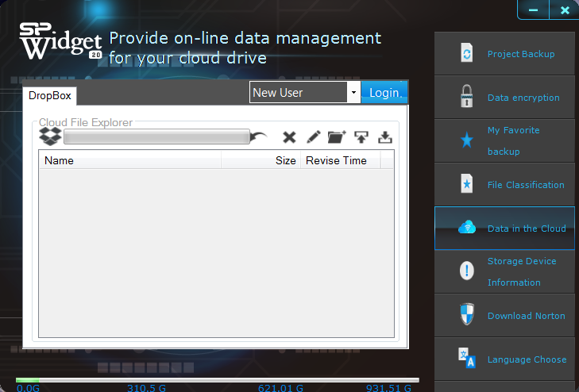Switch to the DropBox tab

(x=50, y=95)
